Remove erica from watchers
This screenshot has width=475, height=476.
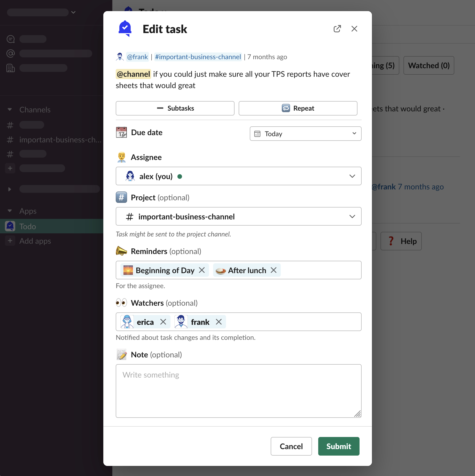[163, 322]
